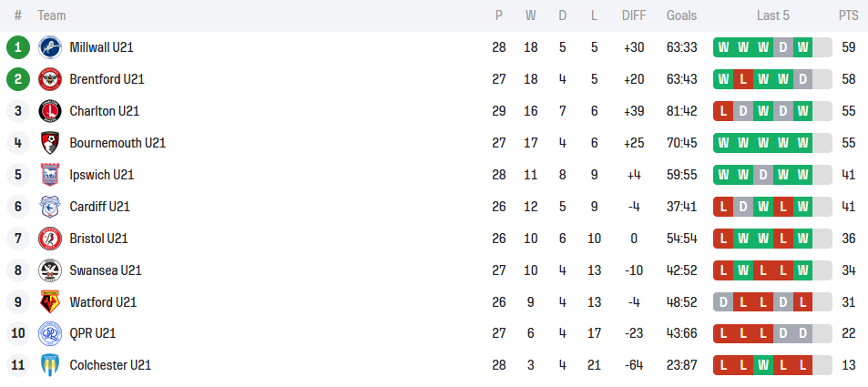Click the Colchester U21 club crest
The image size is (868, 387).
coord(49,366)
